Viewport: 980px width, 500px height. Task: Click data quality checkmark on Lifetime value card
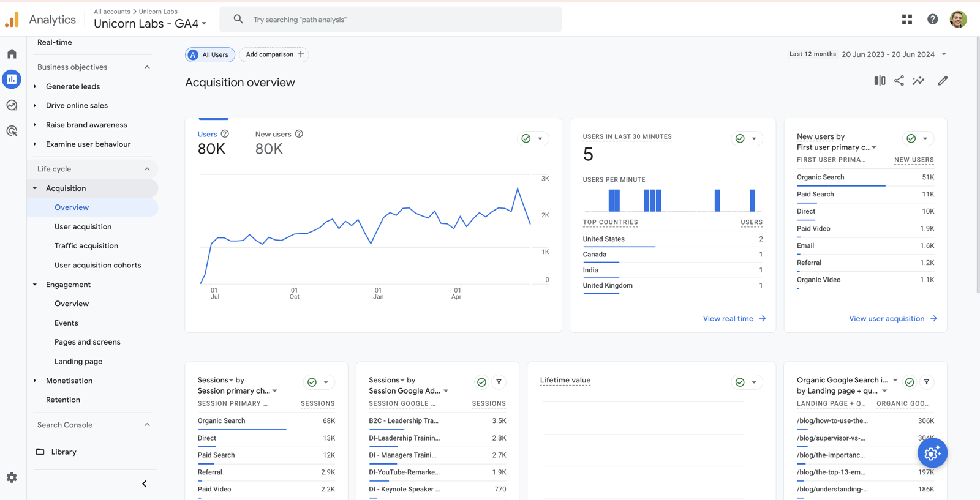740,382
